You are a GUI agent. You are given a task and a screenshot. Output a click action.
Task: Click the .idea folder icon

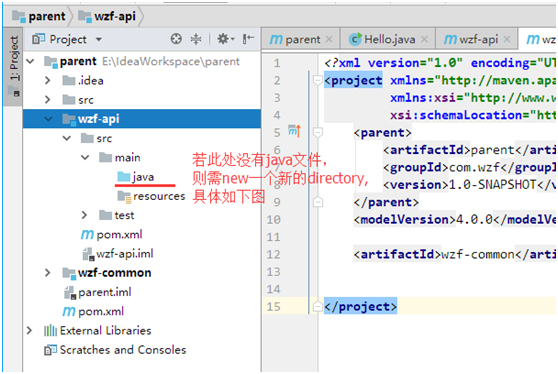(69, 80)
